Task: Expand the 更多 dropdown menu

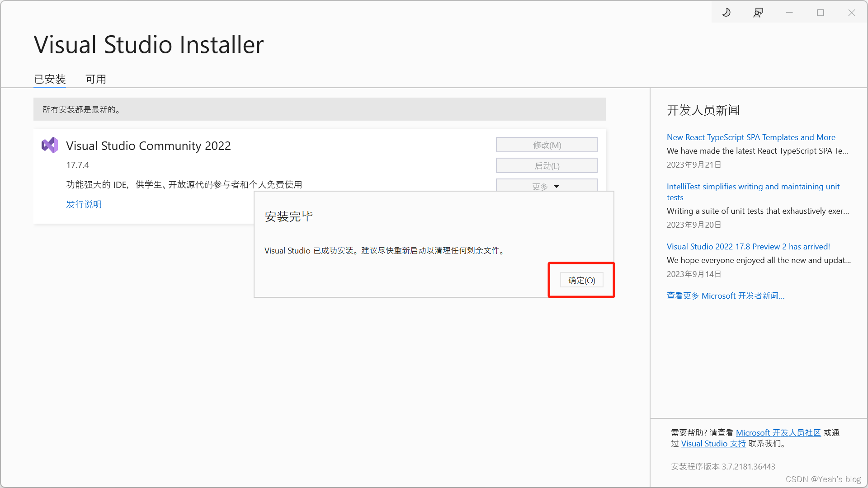Action: point(546,186)
